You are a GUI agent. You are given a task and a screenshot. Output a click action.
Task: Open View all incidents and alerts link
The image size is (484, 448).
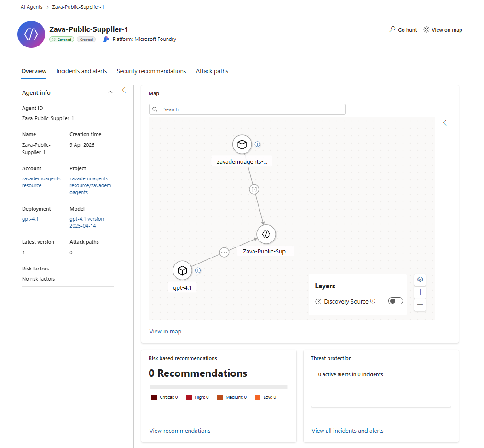[x=347, y=431]
